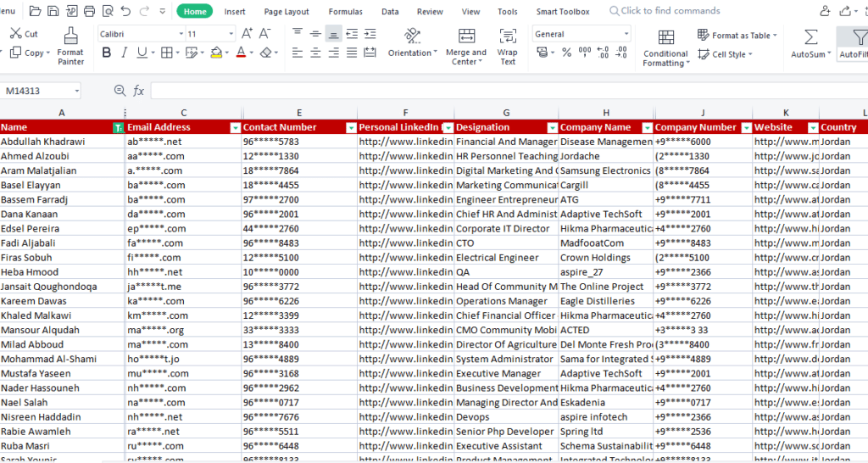
Task: Toggle Underline formatting
Action: point(142,53)
